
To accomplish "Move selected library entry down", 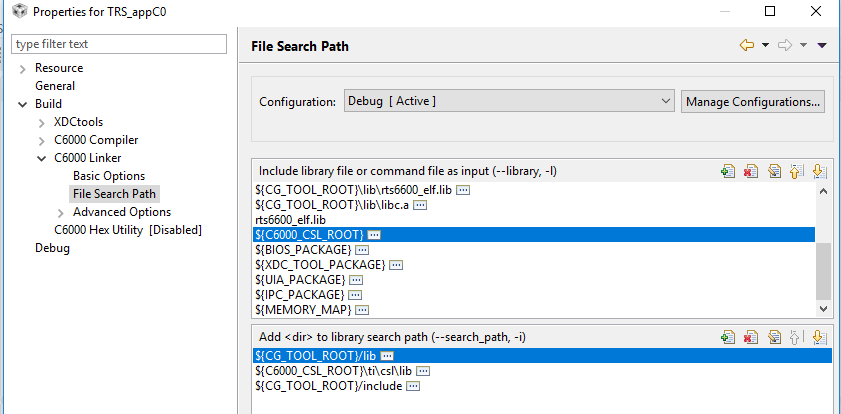I will (818, 171).
